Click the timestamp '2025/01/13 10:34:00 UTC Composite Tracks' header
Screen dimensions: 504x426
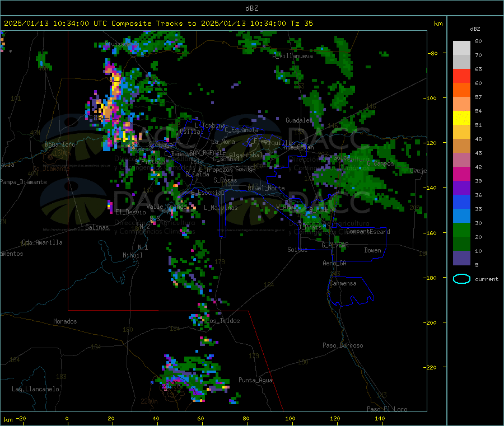[x=94, y=24]
